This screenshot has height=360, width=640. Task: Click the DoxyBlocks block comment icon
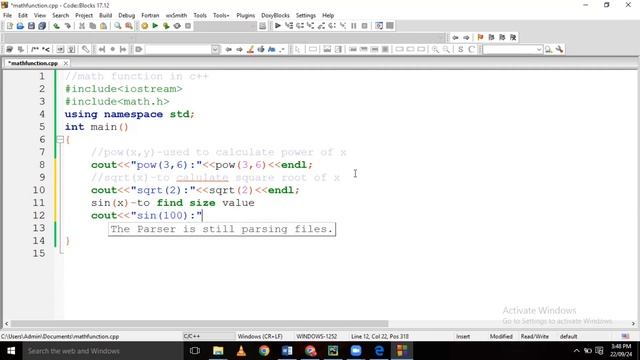[35, 49]
